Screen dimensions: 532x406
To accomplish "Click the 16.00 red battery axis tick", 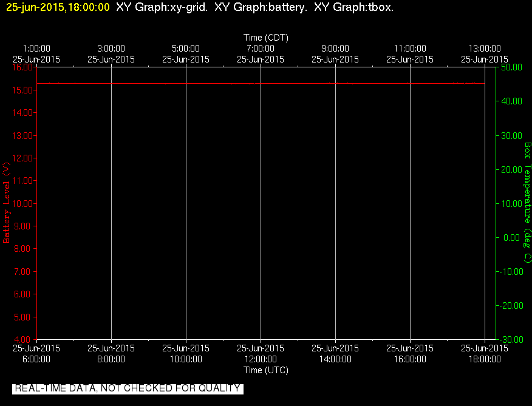I will [23, 67].
